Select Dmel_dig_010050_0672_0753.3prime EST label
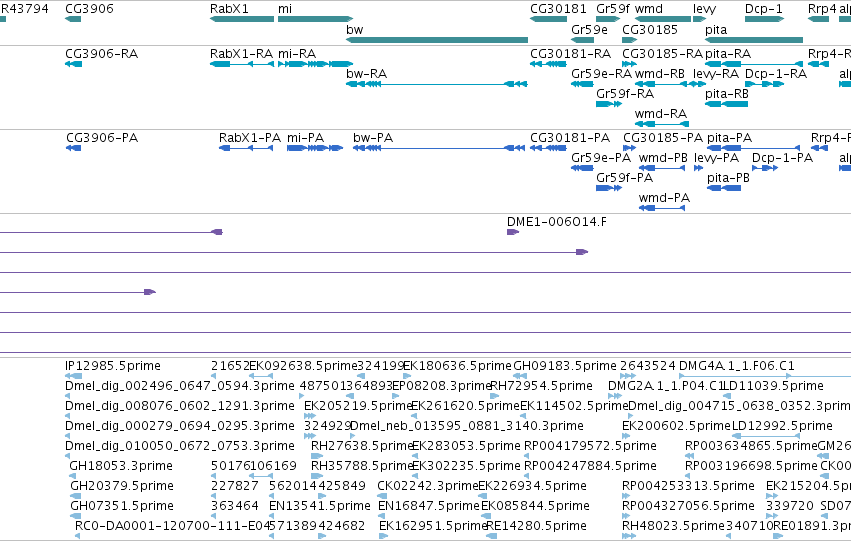Image resolution: width=851 pixels, height=541 pixels. coord(180,447)
